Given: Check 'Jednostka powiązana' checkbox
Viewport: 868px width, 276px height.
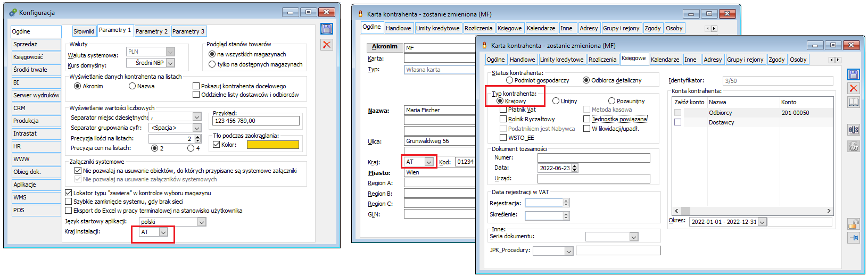Looking at the screenshot, I should [586, 119].
